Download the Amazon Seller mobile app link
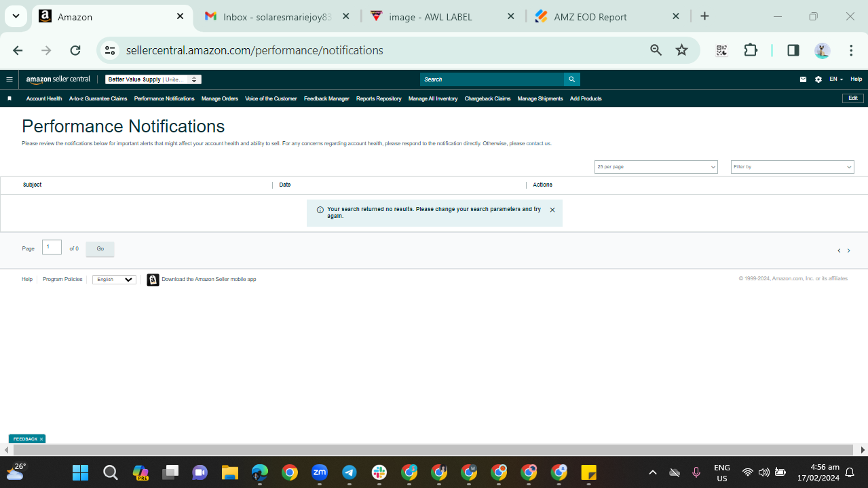868x488 pixels. point(209,279)
